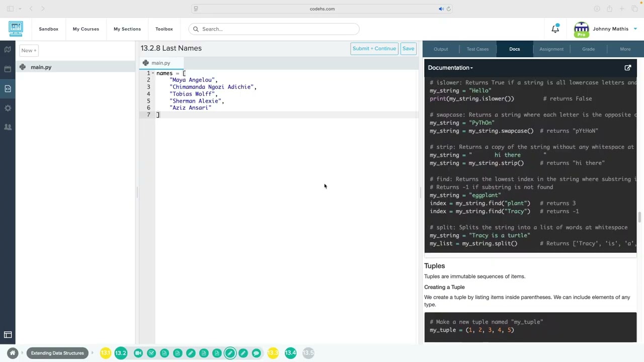644x362 pixels.
Task: Jump to lesson 13.1 circle
Action: tap(106, 353)
